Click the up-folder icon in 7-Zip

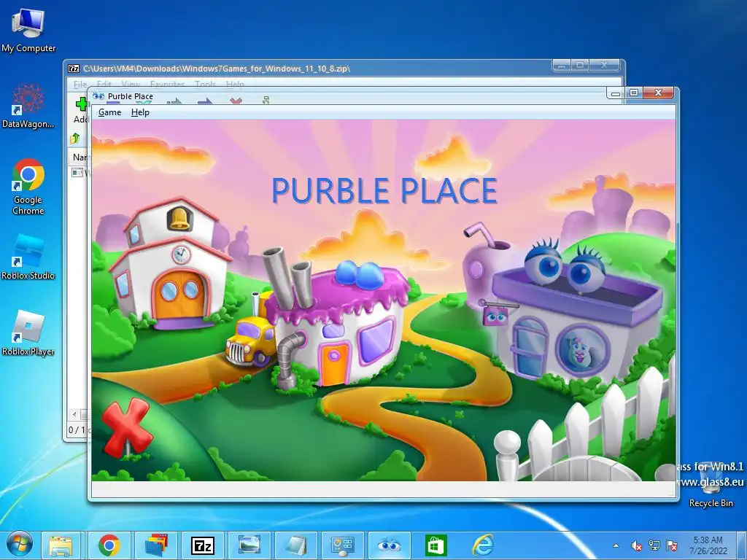click(x=75, y=139)
